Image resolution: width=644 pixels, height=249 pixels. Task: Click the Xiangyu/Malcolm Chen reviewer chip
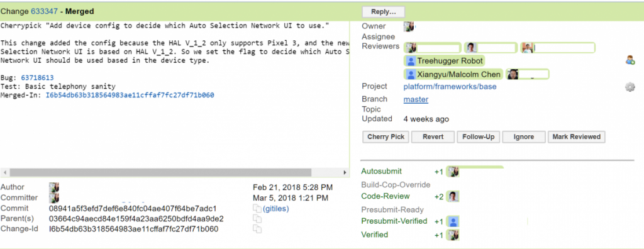pos(453,74)
